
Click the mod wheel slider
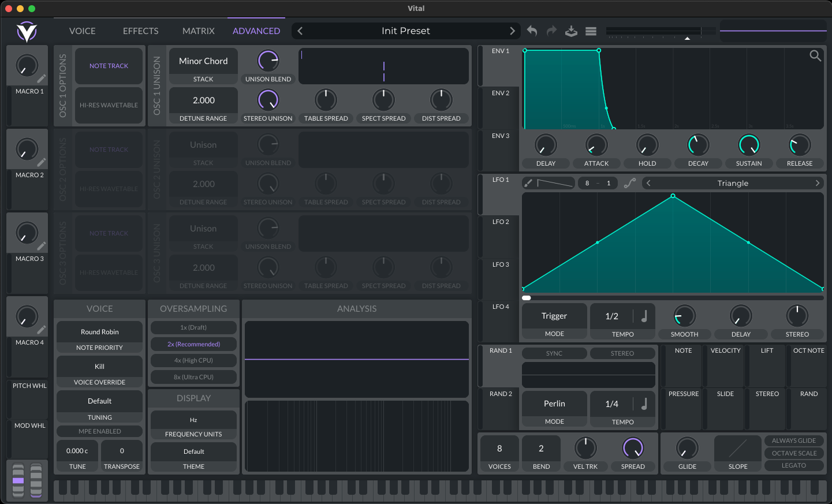coord(36,480)
